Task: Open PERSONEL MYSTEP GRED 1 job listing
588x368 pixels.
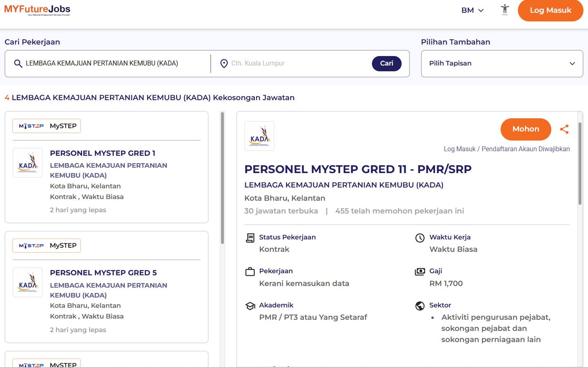Action: coord(103,153)
